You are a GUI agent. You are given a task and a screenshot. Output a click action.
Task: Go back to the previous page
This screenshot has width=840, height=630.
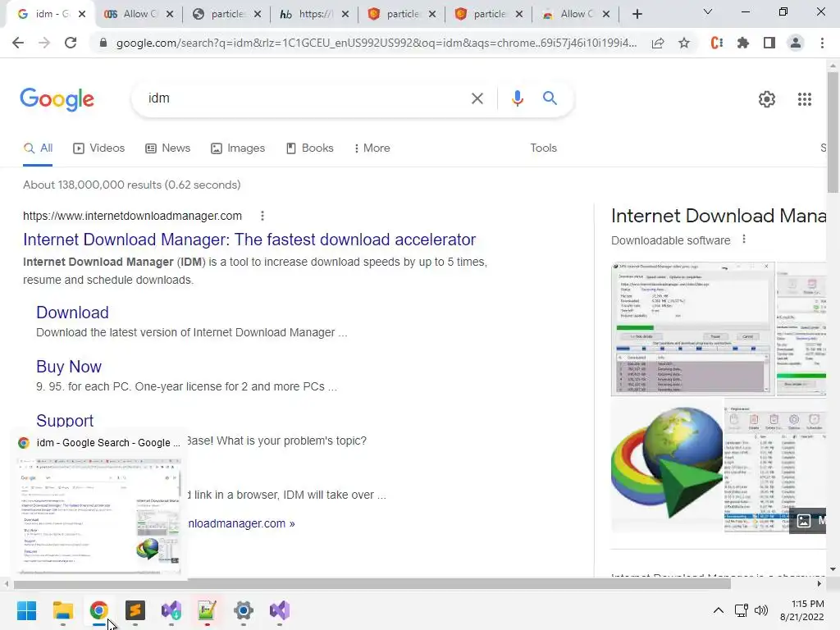click(x=18, y=43)
